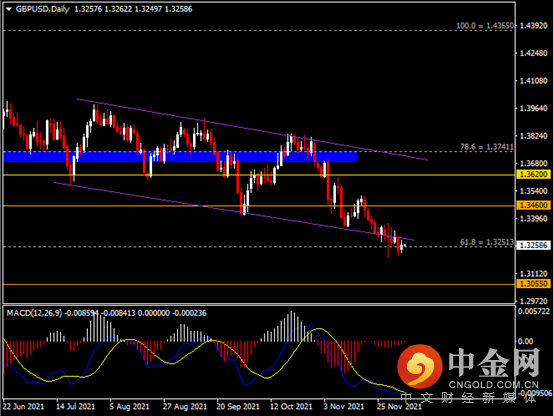The height and width of the screenshot is (416, 554).
Task: Click the 14 Jul 2021 date label
Action: click(x=76, y=407)
